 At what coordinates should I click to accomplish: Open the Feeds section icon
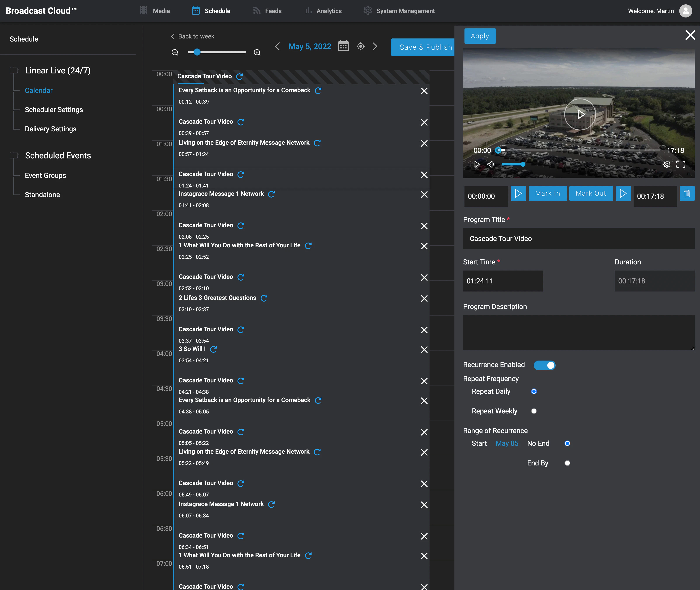pos(256,10)
